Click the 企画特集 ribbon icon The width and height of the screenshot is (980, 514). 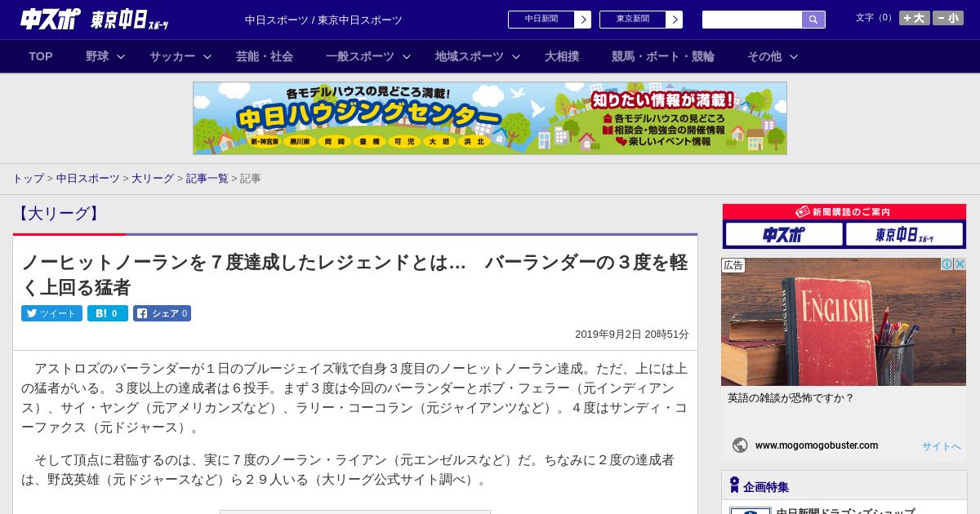click(x=734, y=485)
